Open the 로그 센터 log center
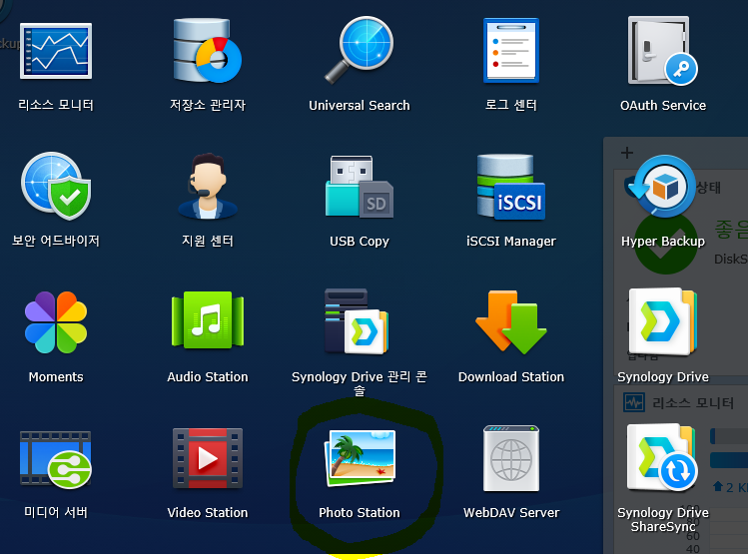The width and height of the screenshot is (748, 560). tap(511, 50)
